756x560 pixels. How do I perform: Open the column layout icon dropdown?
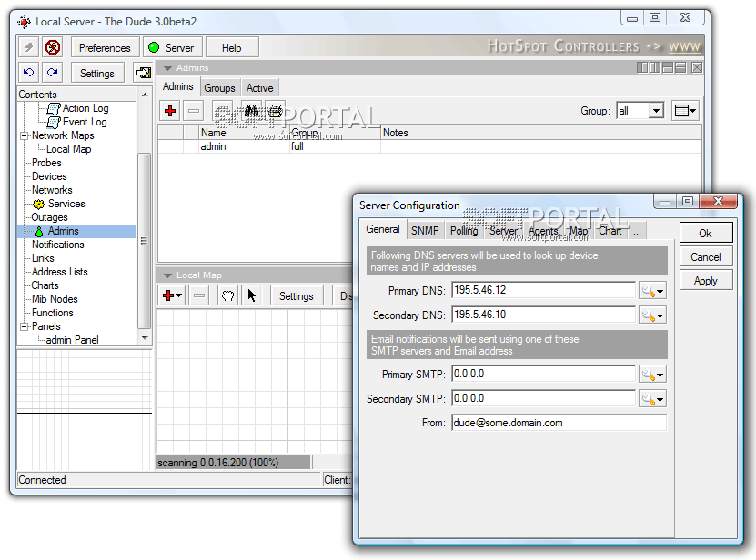[685, 111]
